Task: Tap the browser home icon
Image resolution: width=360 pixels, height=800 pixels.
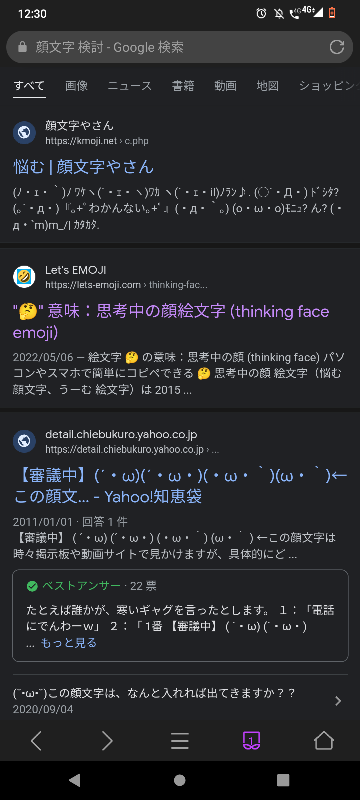Action: coord(324,740)
